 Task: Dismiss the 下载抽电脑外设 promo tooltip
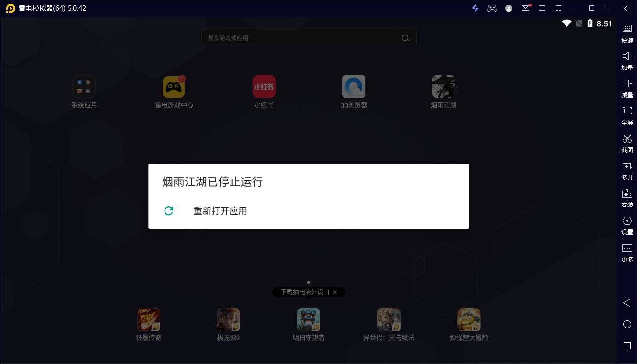(x=335, y=292)
